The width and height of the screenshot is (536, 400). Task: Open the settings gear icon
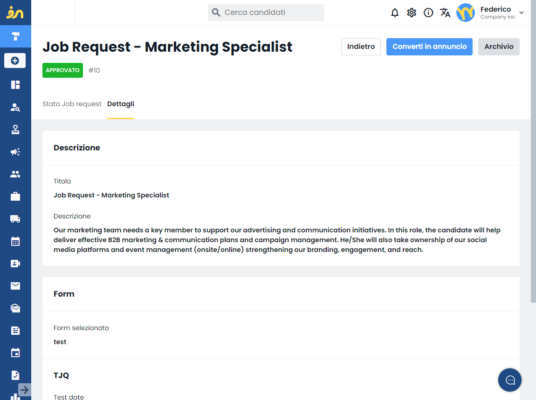click(411, 13)
